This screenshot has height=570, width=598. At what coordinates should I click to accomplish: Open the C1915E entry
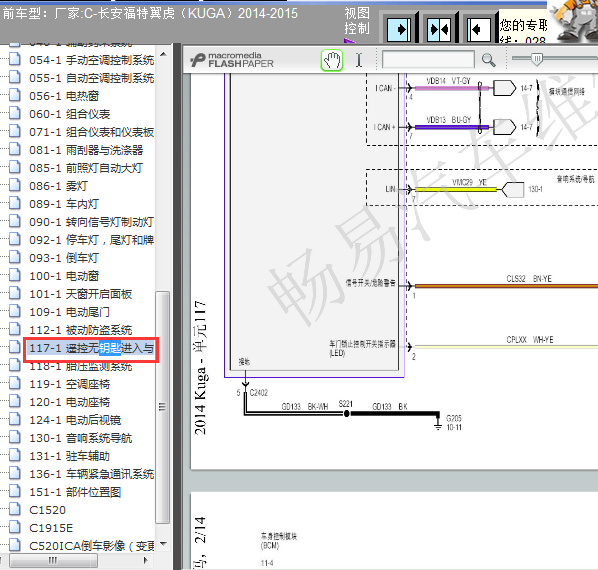click(51, 528)
